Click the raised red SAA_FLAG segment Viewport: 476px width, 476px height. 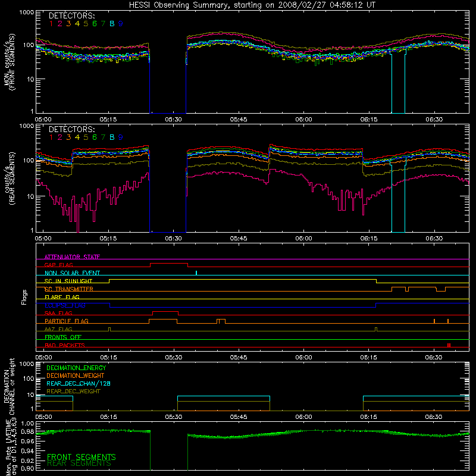click(x=165, y=311)
